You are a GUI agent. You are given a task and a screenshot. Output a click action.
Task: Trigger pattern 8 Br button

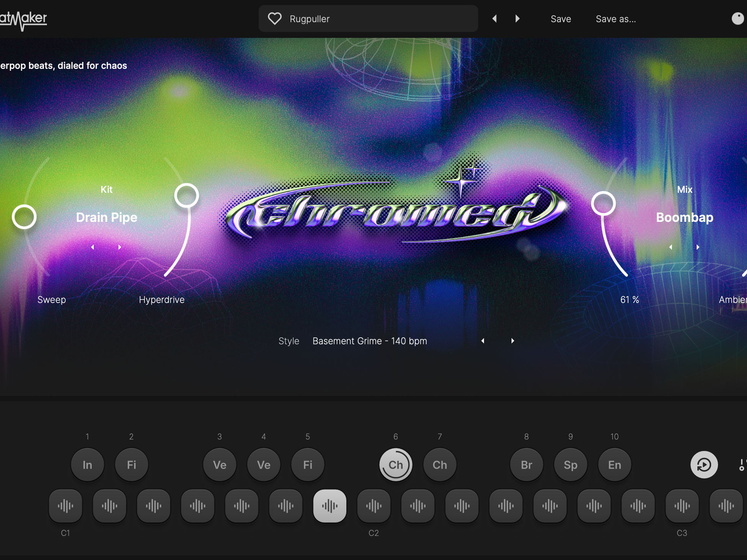[527, 465]
